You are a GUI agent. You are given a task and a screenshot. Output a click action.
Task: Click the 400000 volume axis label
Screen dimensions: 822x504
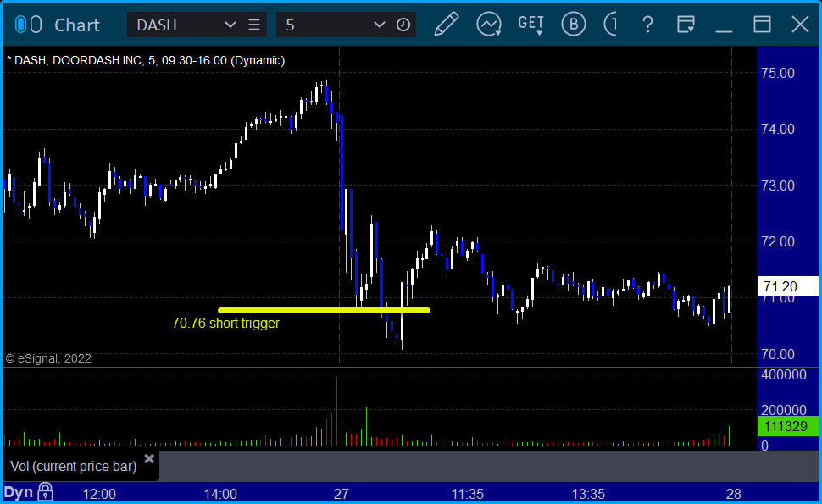point(784,374)
